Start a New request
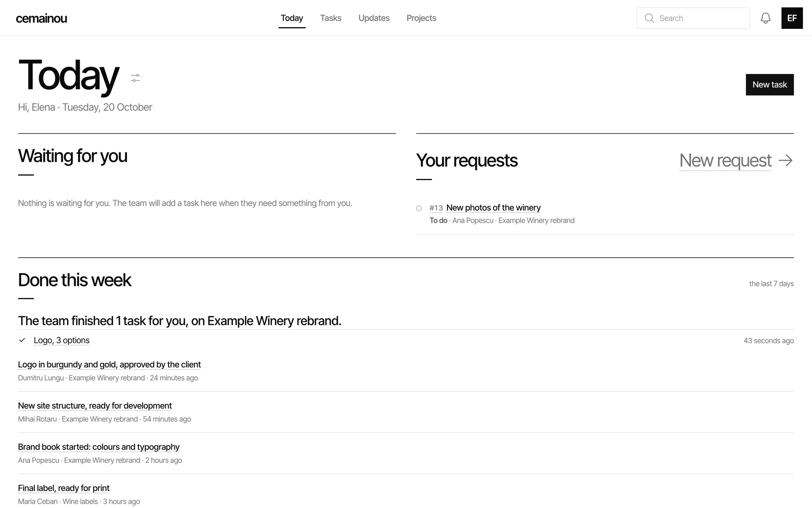Screen dimensions: 812x508 tap(725, 161)
